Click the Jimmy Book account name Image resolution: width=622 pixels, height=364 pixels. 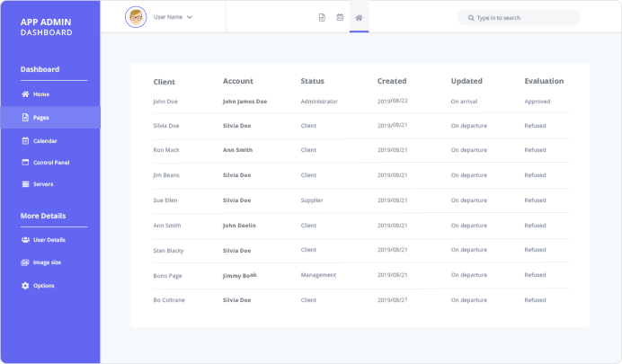[240, 275]
